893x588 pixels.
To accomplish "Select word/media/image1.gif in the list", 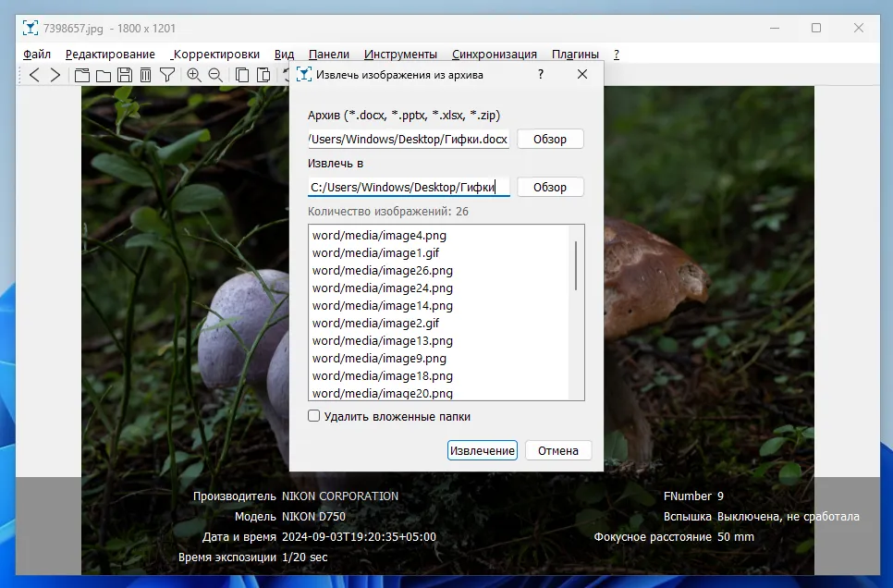I will tap(375, 253).
